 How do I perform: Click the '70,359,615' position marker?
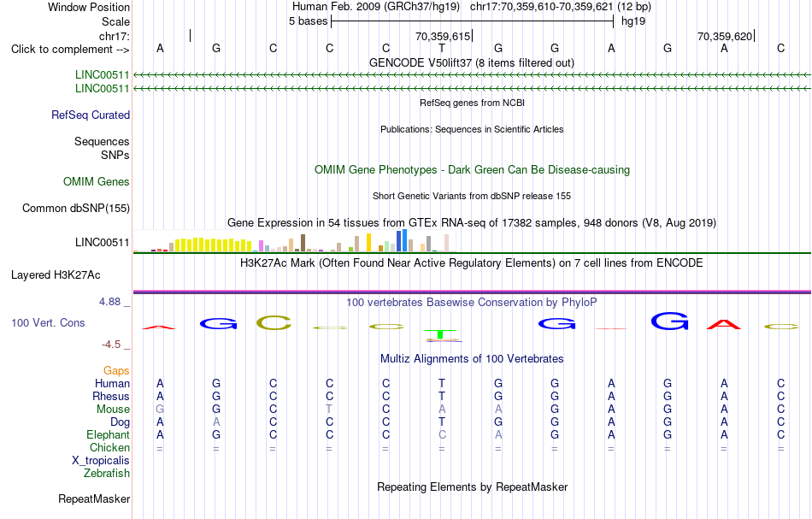click(443, 36)
